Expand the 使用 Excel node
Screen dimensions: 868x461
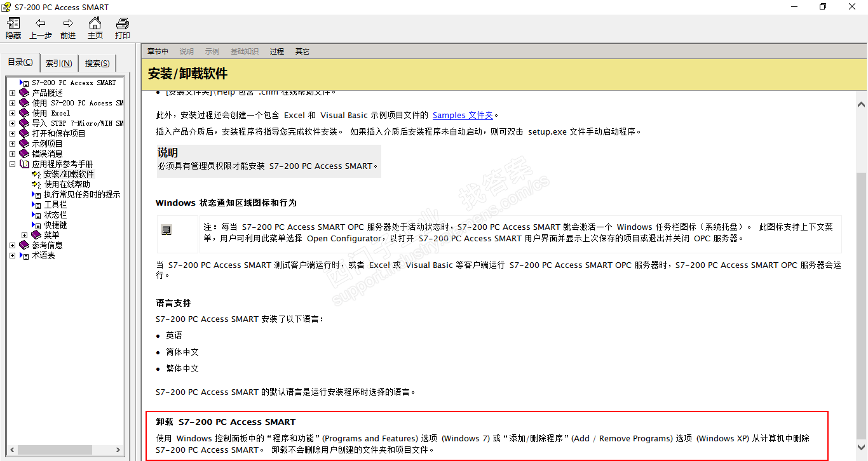(x=12, y=113)
